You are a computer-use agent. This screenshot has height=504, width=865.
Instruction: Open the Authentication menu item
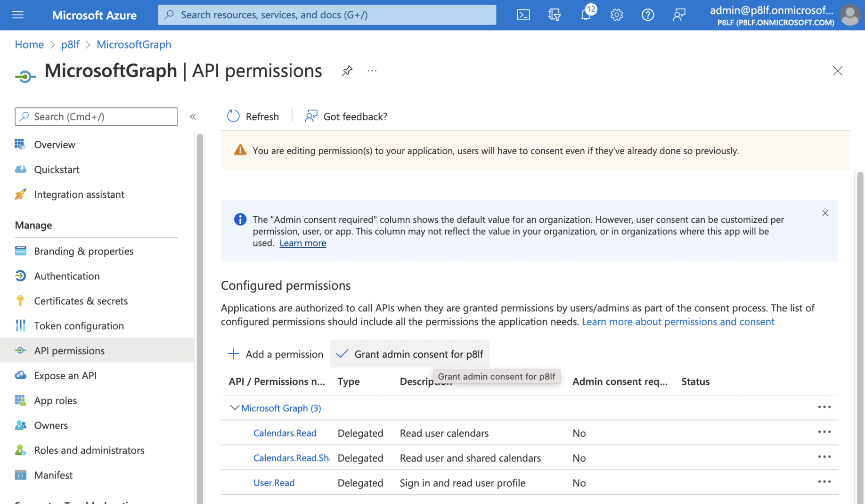tap(66, 276)
